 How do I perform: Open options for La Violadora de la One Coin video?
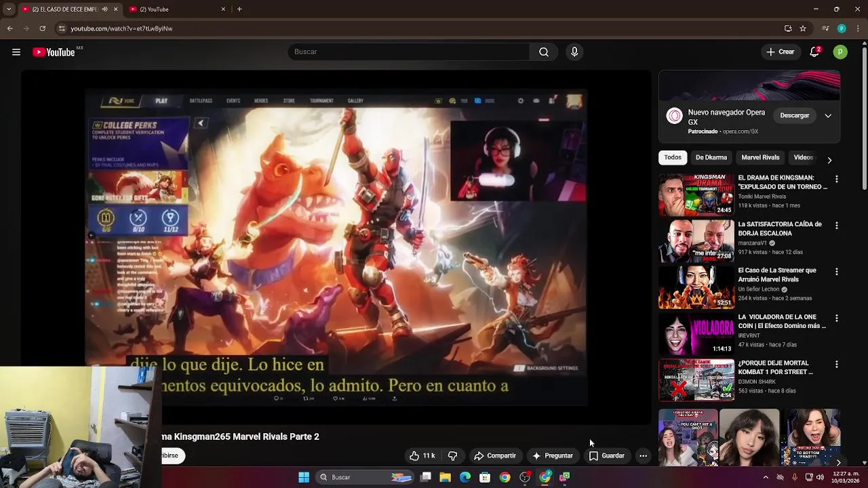(x=836, y=318)
